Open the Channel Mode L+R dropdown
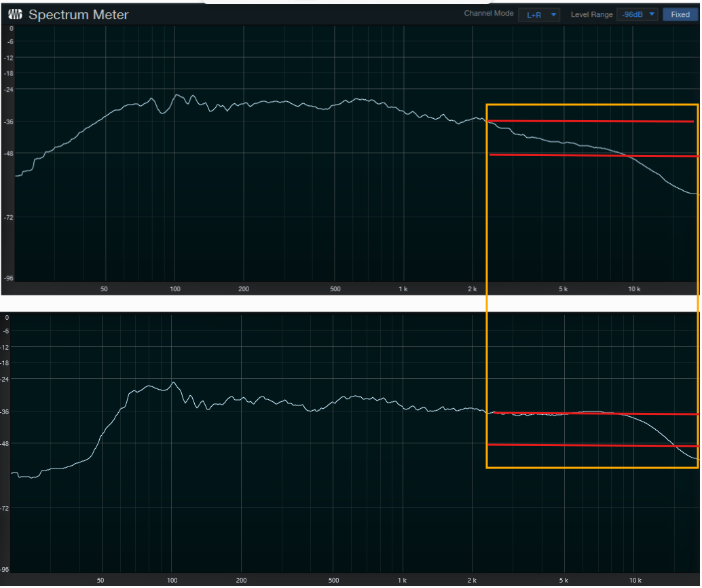This screenshot has height=588, width=702. tap(539, 15)
